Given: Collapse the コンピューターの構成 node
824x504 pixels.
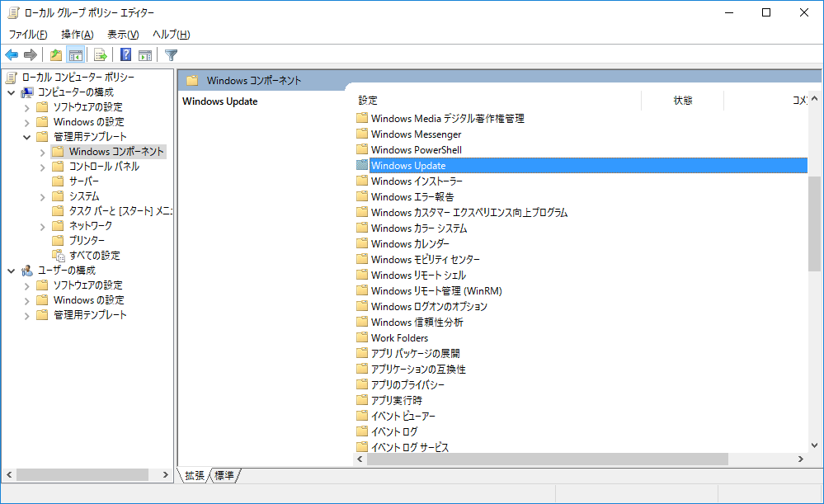Looking at the screenshot, I should click(x=11, y=93).
